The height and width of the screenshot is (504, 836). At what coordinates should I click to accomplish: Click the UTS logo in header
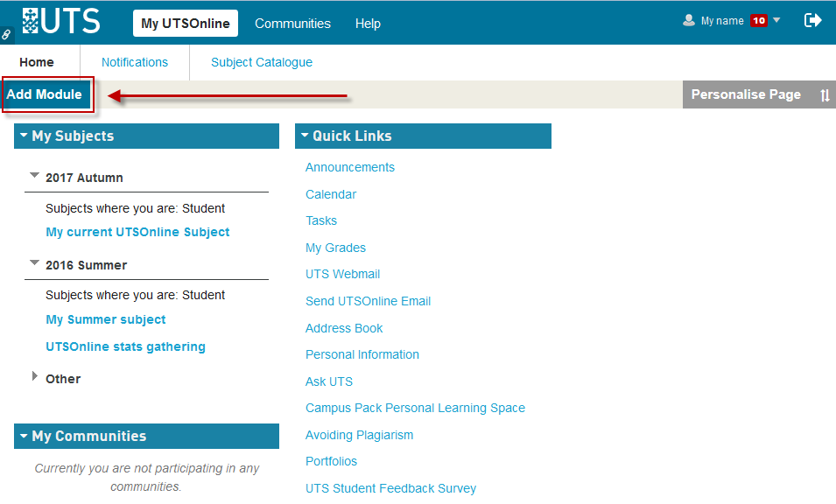pyautogui.click(x=61, y=21)
